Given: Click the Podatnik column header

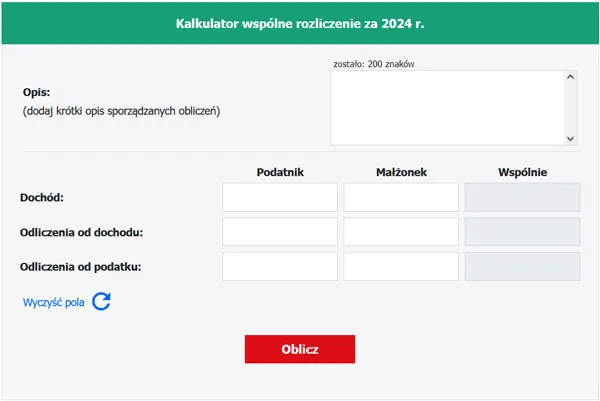Looking at the screenshot, I should click(280, 172).
